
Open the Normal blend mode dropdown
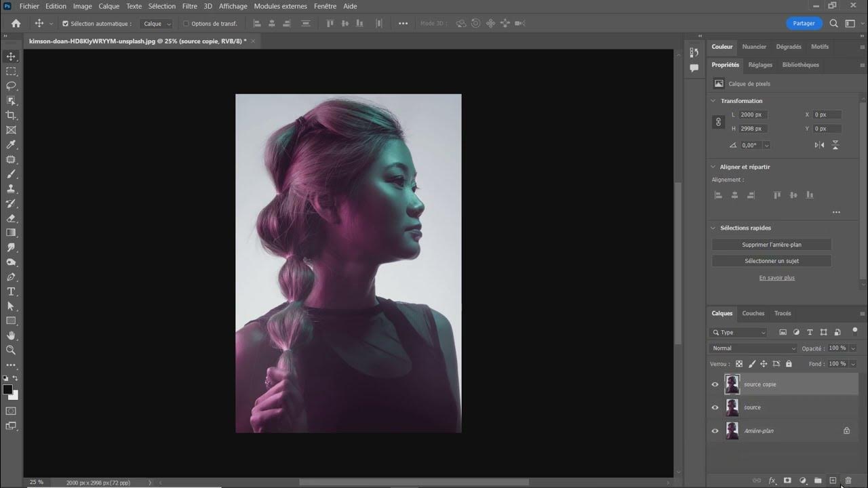[x=753, y=348]
